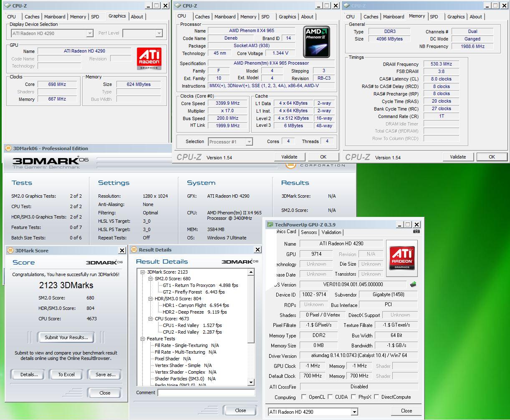Click the Subvendor Gigabyte (1458) field

point(388,294)
